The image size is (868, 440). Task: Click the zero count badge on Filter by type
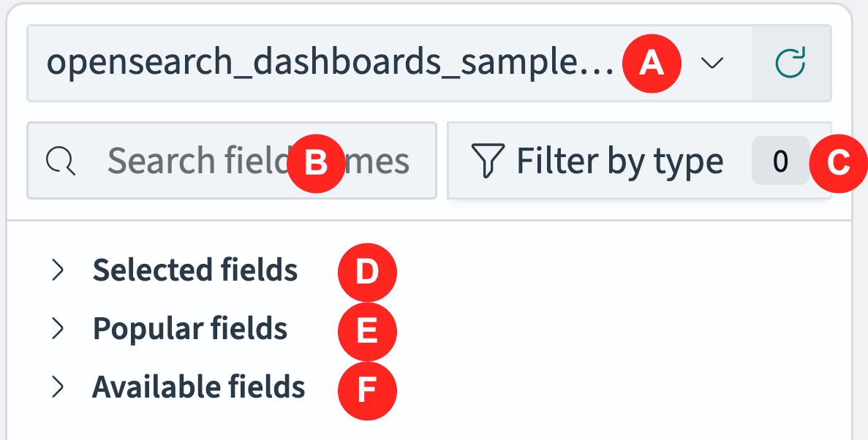pyautogui.click(x=780, y=161)
